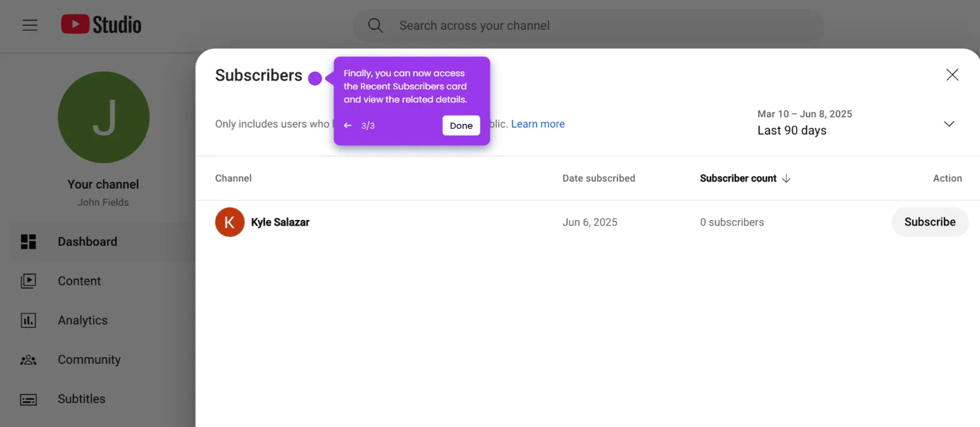Click the Channel column header

(x=233, y=178)
